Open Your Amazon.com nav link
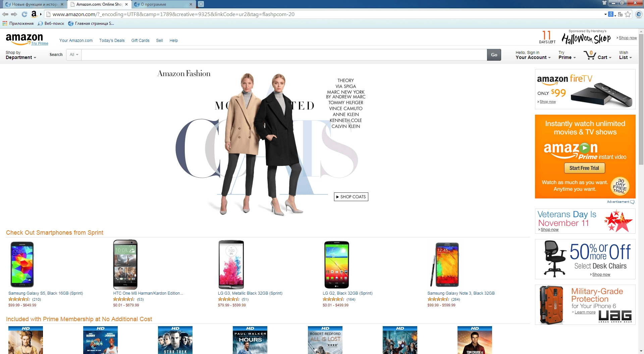Image resolution: width=644 pixels, height=354 pixels. [x=76, y=41]
